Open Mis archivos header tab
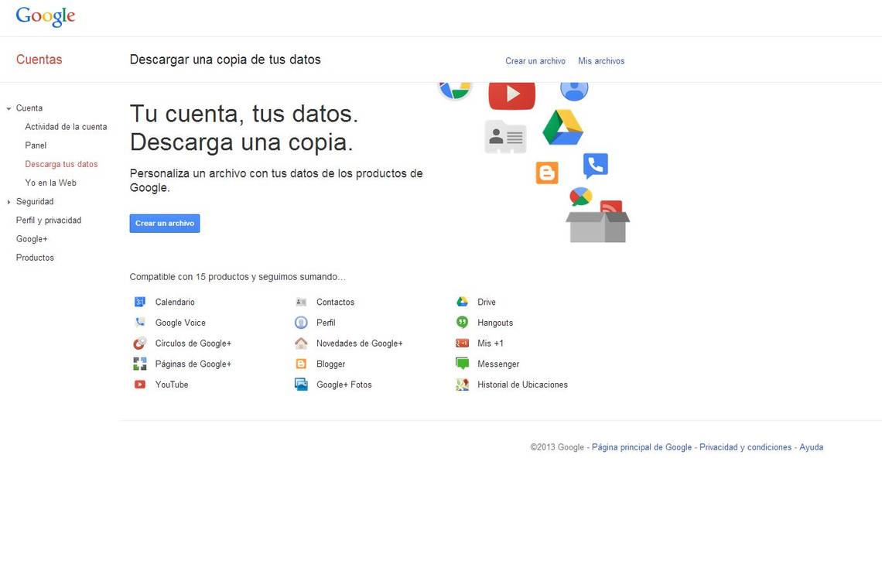 (x=601, y=61)
